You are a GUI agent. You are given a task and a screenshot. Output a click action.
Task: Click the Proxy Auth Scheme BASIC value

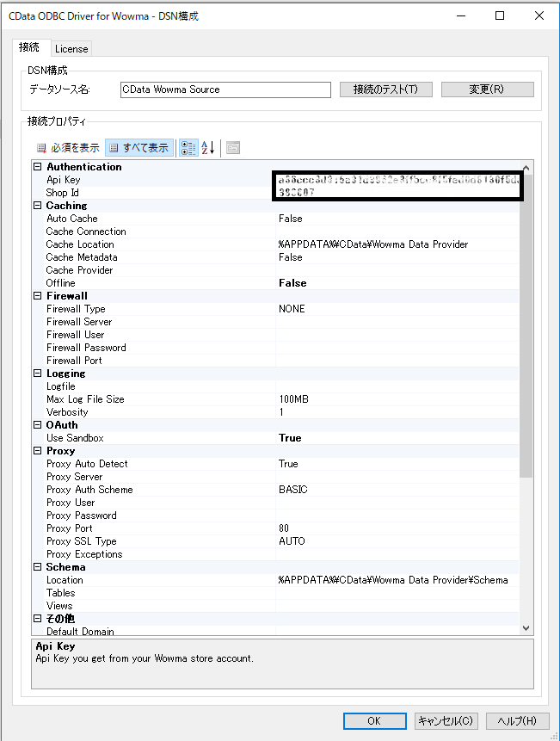[292, 489]
